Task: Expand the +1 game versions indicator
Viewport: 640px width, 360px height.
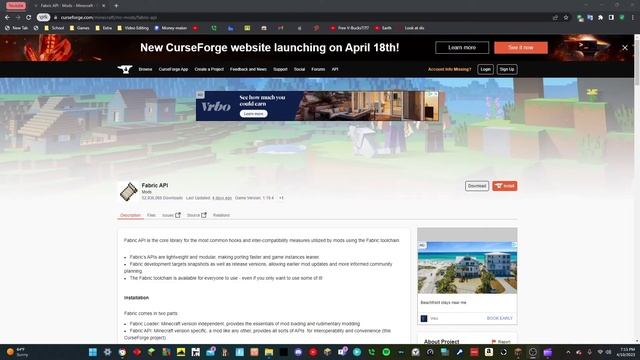Action: (x=281, y=198)
